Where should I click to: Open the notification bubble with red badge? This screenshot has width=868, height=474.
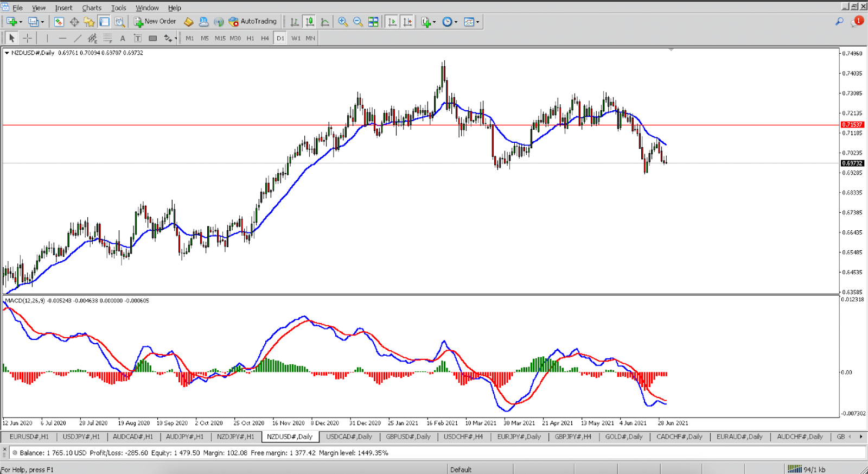(857, 21)
